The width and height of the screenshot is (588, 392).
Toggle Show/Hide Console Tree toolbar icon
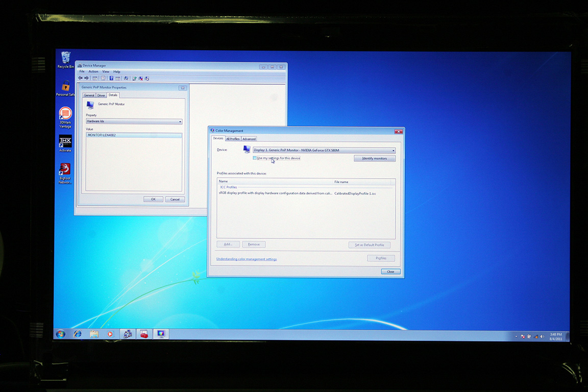(95, 79)
